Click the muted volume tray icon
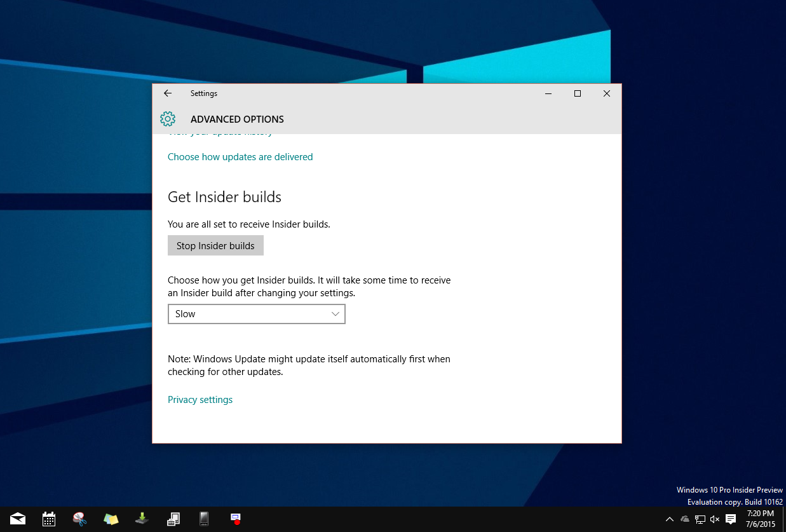This screenshot has width=786, height=532. point(715,519)
